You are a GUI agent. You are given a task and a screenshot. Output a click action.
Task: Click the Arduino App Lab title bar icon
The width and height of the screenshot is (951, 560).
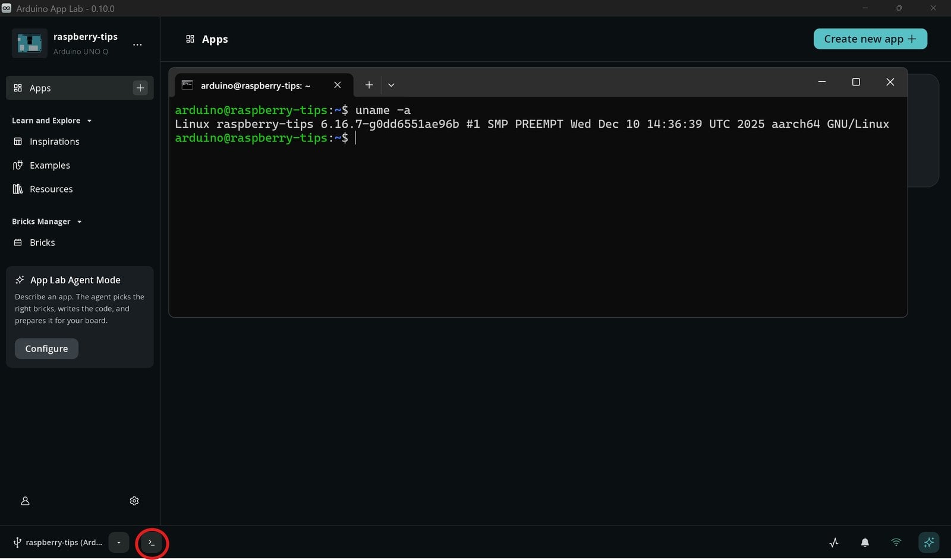point(7,8)
